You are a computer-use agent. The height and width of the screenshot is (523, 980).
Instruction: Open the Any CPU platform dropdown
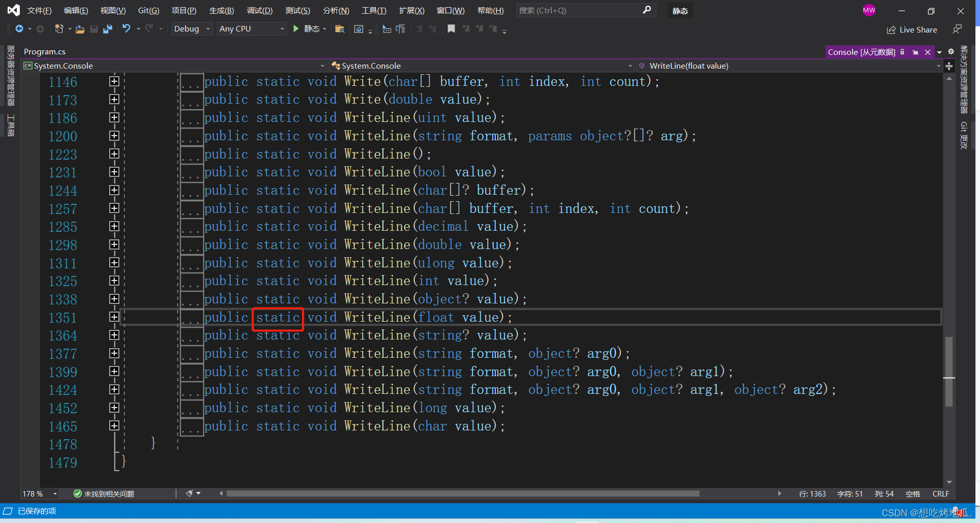[251, 29]
